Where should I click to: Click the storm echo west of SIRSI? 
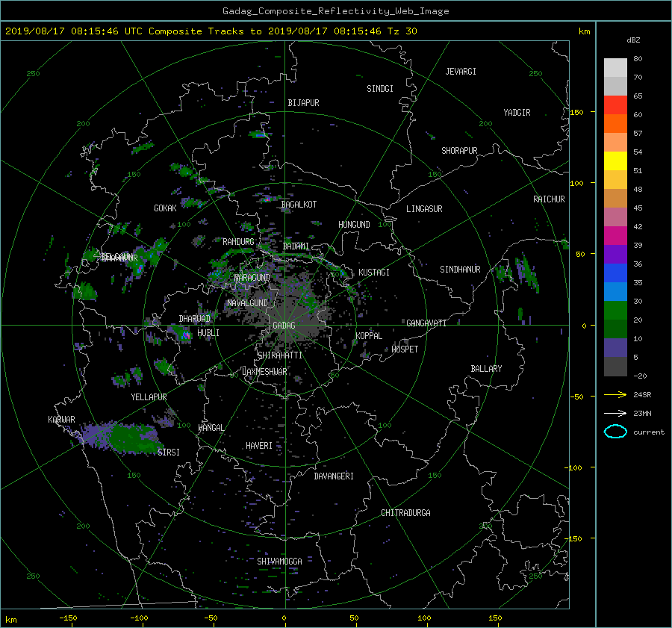coord(120,438)
